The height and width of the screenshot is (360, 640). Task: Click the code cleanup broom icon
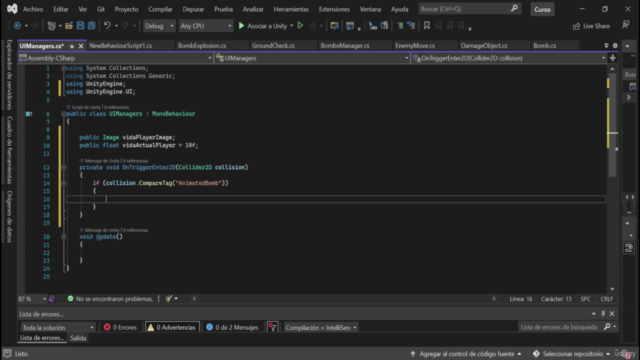point(169,299)
